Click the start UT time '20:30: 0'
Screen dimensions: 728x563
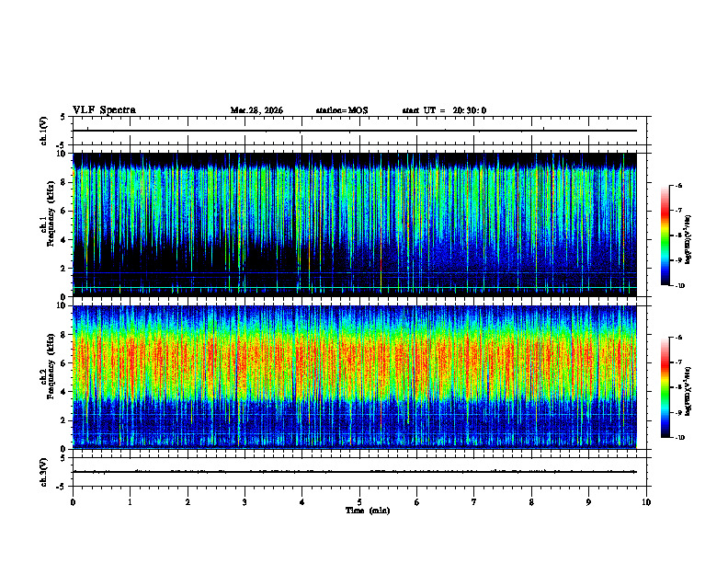(470, 110)
